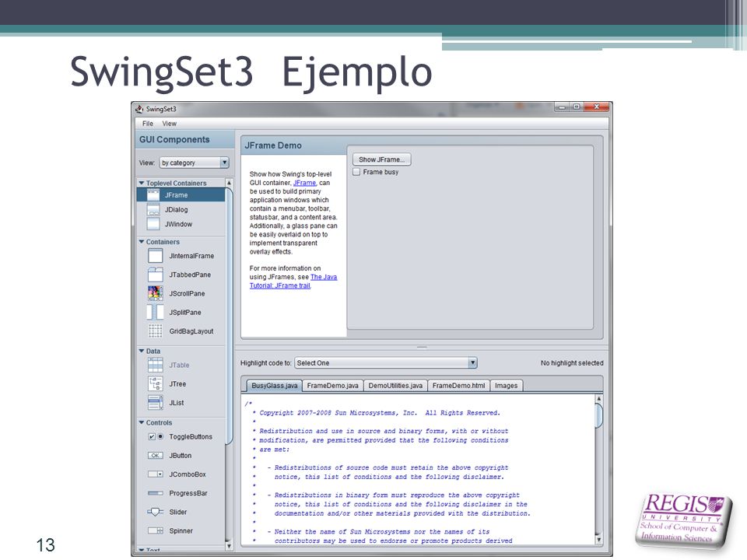Collapse the Containers section
This screenshot has height=560, width=747.
tap(142, 242)
